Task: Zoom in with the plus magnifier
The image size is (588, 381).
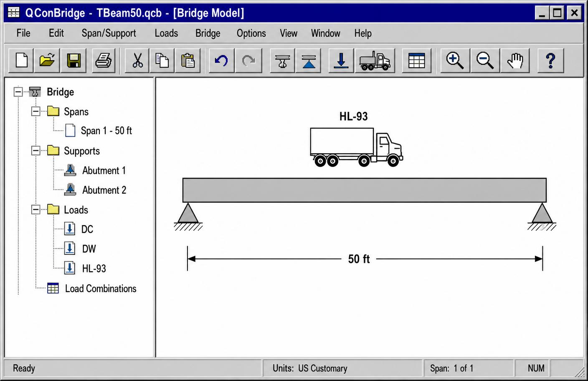Action: [x=455, y=61]
